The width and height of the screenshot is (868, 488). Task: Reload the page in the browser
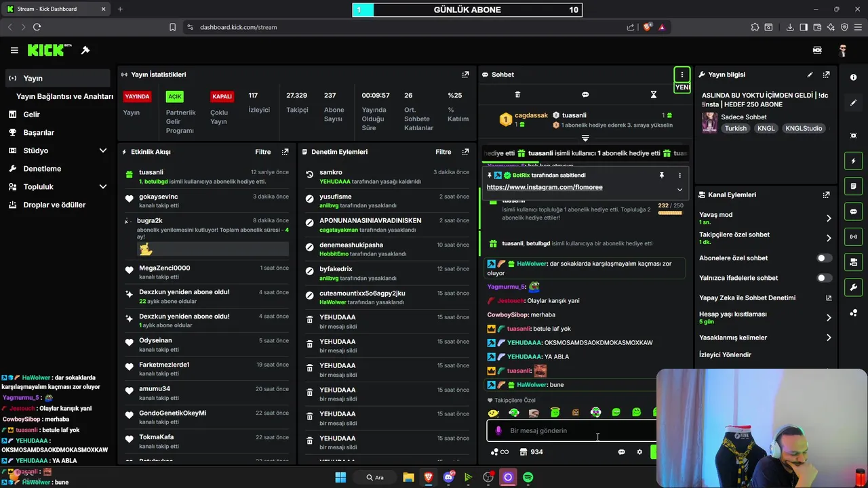37,27
